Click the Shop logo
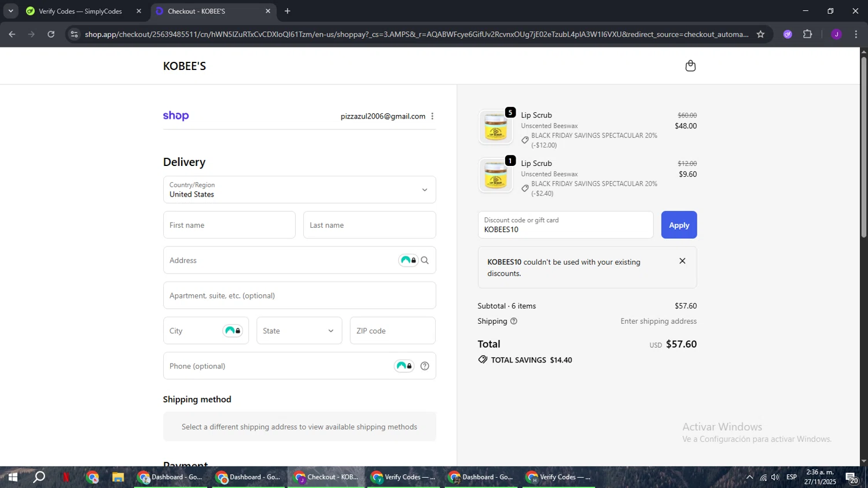The width and height of the screenshot is (868, 488). point(176,116)
